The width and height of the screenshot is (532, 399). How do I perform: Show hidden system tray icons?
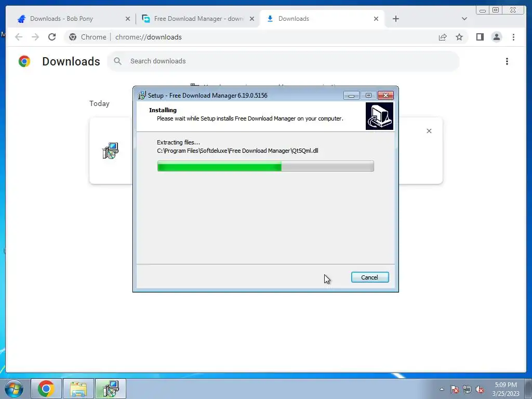(x=442, y=389)
